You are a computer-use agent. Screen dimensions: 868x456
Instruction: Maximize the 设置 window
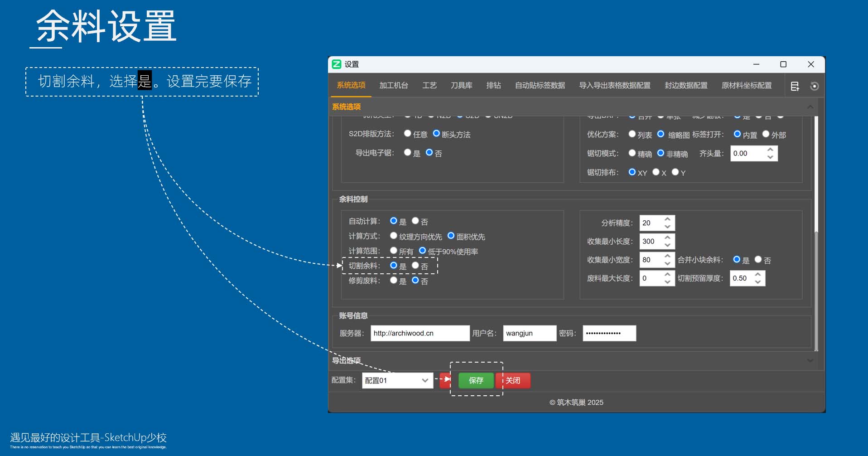click(x=783, y=64)
